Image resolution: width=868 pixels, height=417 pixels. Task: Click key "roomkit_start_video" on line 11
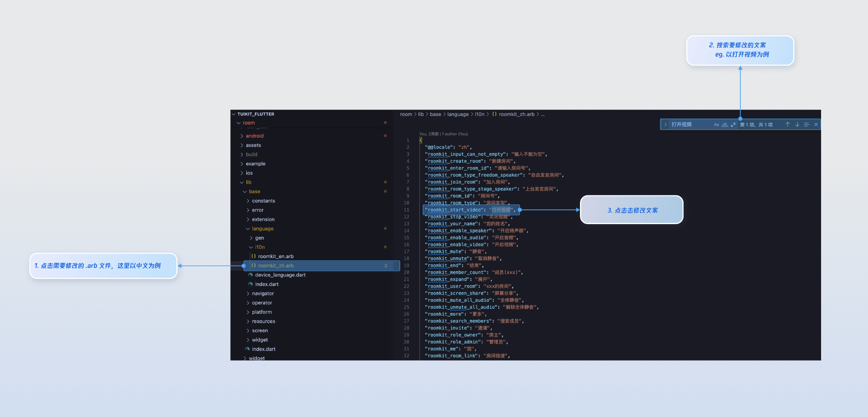pyautogui.click(x=454, y=210)
